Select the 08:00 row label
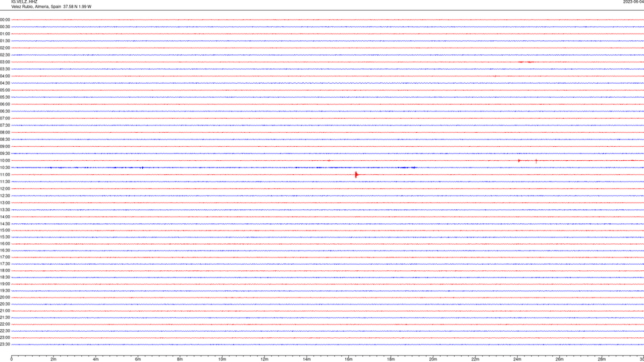This screenshot has width=644, height=362. (x=5, y=133)
